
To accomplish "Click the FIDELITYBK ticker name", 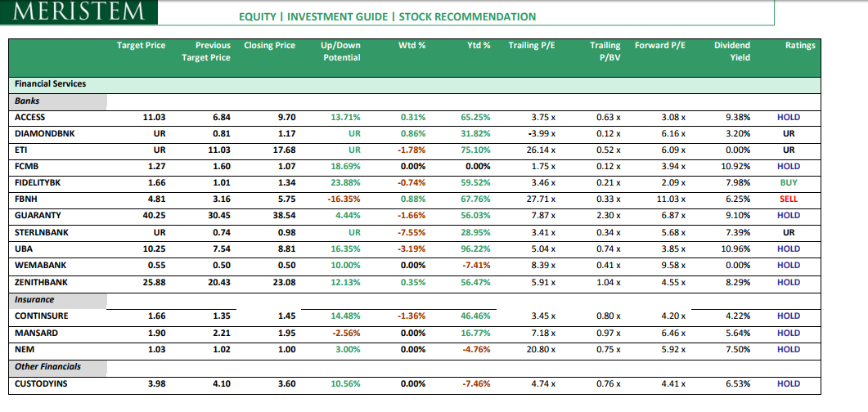I will [38, 183].
